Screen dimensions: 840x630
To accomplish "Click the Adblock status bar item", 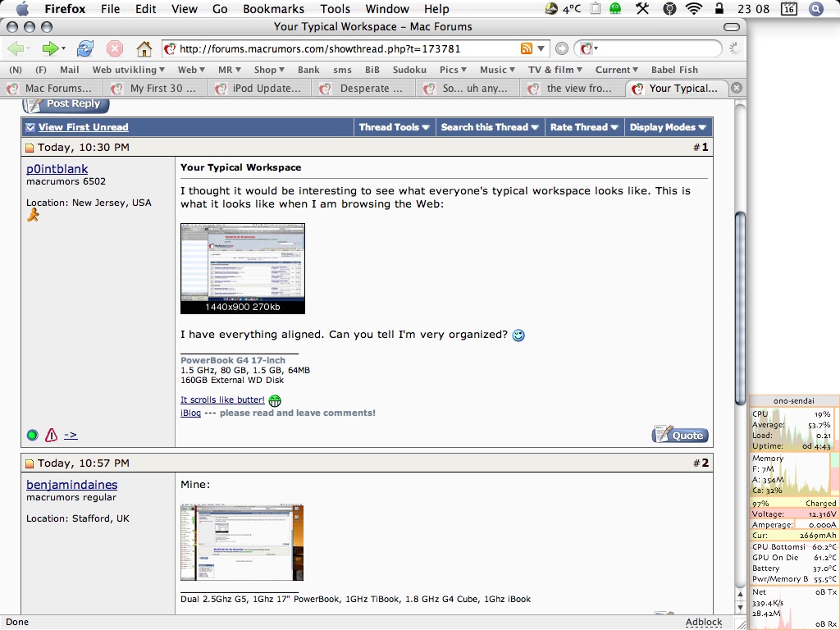I will click(703, 622).
